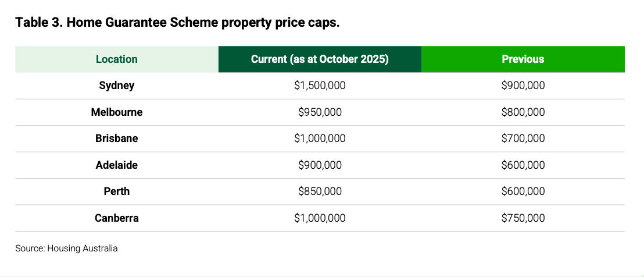The height and width of the screenshot is (277, 644).
Task: Select the Adelaide row label
Action: [117, 165]
